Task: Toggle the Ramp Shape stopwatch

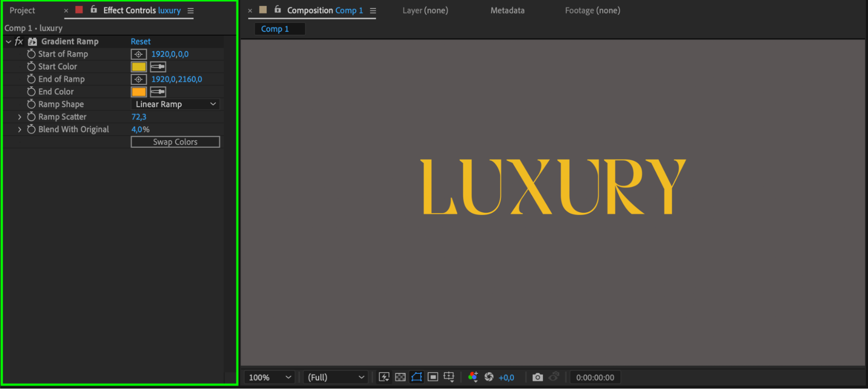Action: click(31, 104)
